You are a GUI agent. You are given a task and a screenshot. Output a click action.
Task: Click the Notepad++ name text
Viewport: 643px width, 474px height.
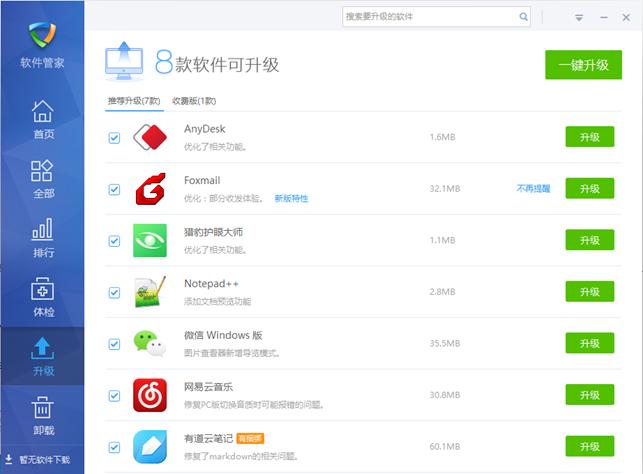coord(211,284)
